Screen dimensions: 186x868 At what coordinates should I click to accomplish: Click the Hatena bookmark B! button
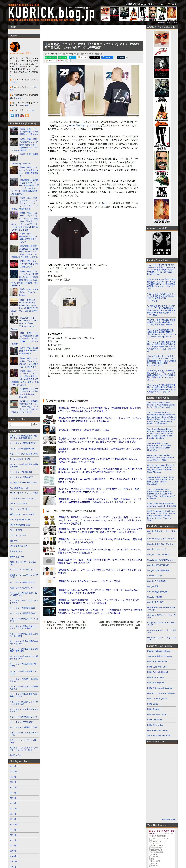(72, 57)
